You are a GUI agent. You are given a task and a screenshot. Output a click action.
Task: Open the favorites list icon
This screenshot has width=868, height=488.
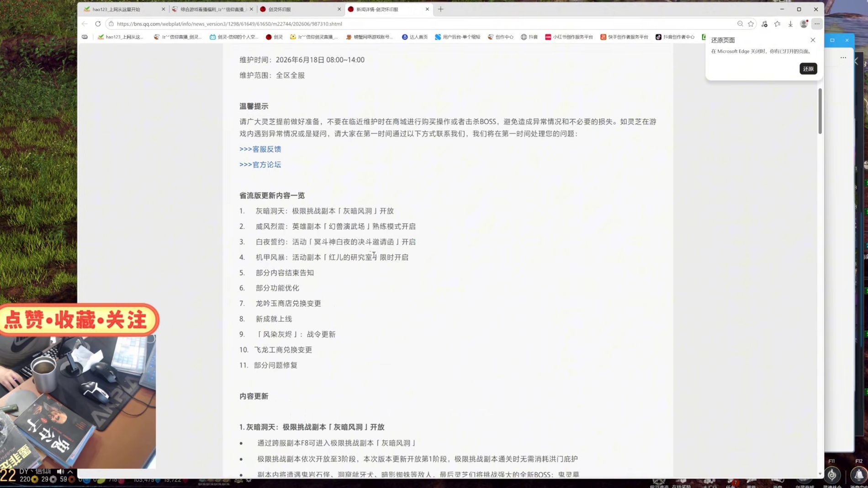tap(778, 24)
